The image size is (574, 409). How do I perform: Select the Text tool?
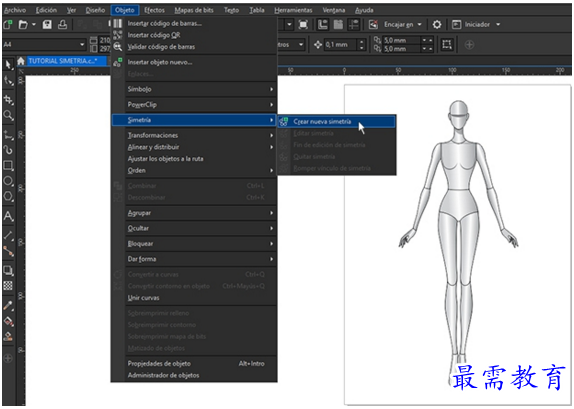(x=8, y=216)
